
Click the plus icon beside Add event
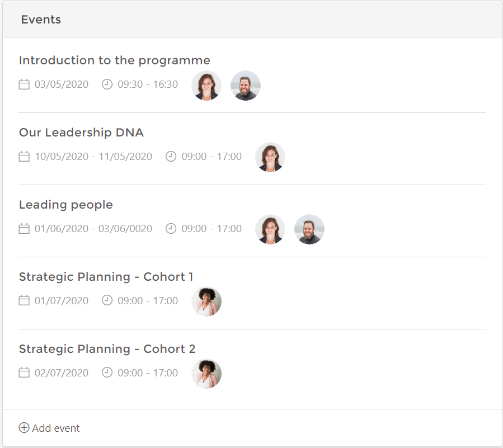(x=24, y=427)
